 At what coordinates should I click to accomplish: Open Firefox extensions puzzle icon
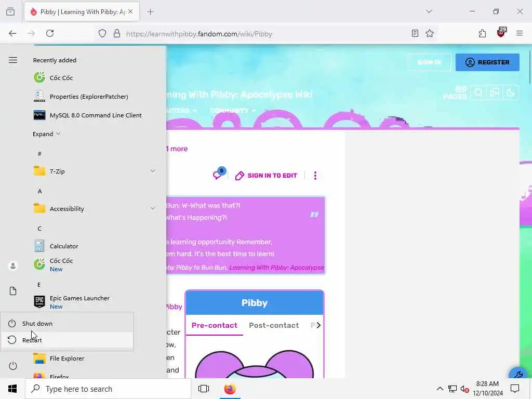482,33
